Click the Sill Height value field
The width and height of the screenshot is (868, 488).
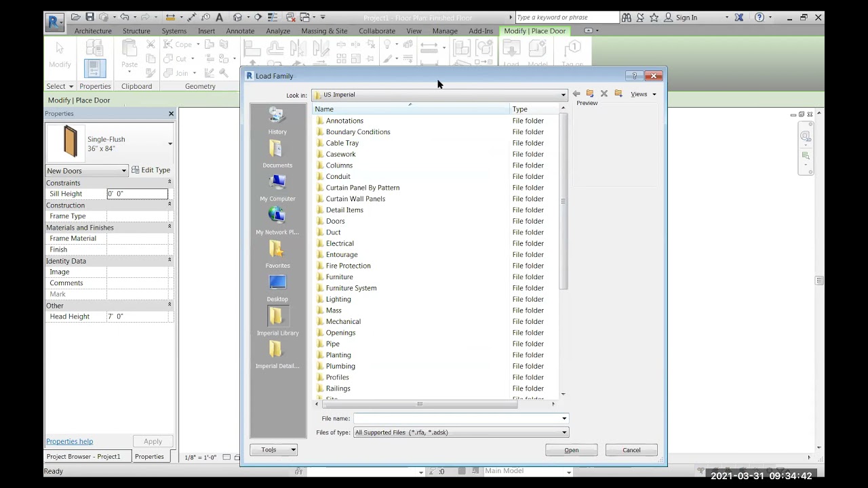(137, 194)
